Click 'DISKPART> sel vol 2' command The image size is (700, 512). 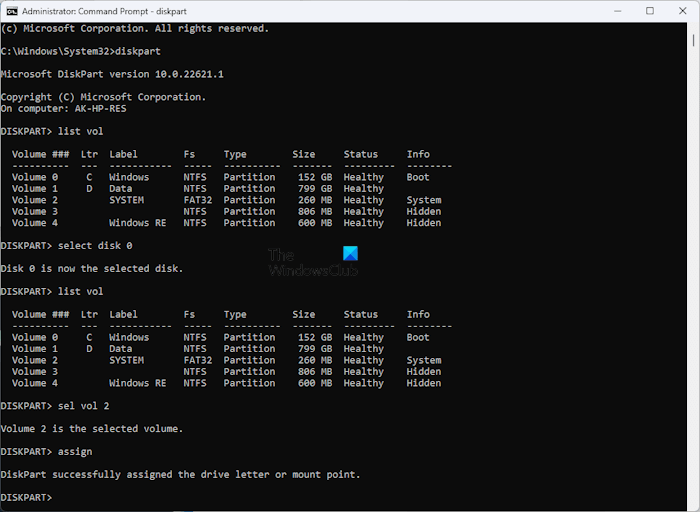pos(55,406)
